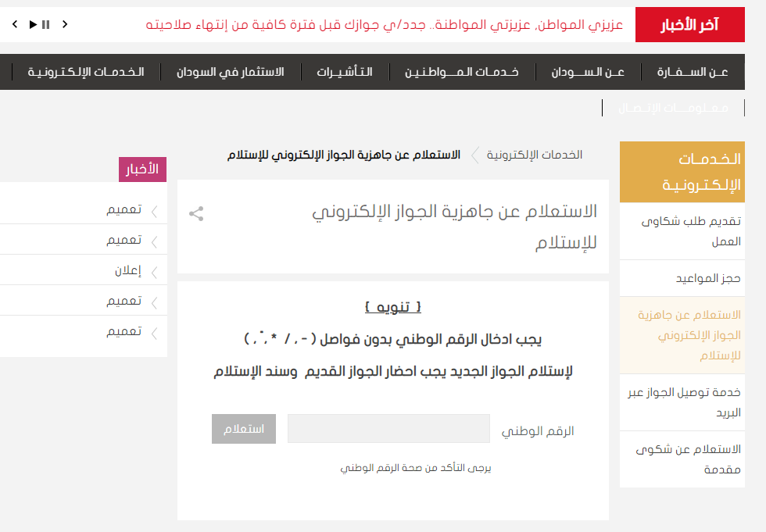Click the الخدمات الإلكترونية breadcrumb link

pos(535,155)
